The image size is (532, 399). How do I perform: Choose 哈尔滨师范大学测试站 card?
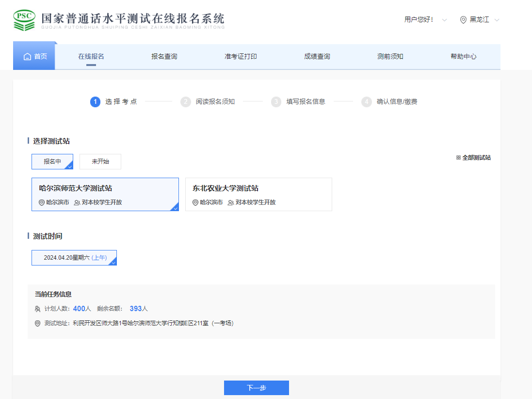click(105, 194)
